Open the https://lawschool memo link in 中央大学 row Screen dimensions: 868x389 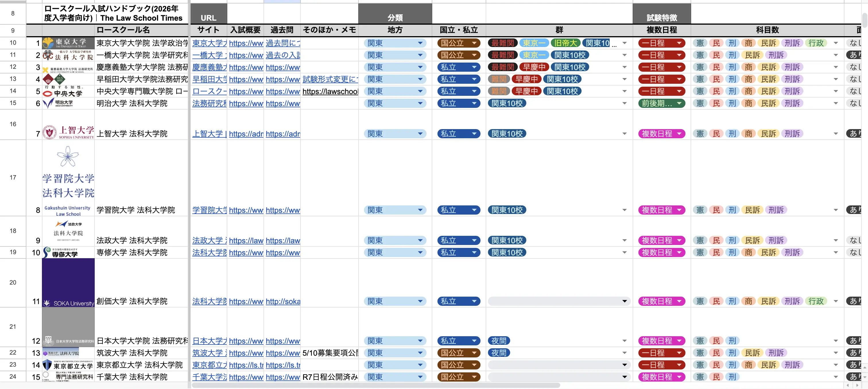pyautogui.click(x=330, y=91)
